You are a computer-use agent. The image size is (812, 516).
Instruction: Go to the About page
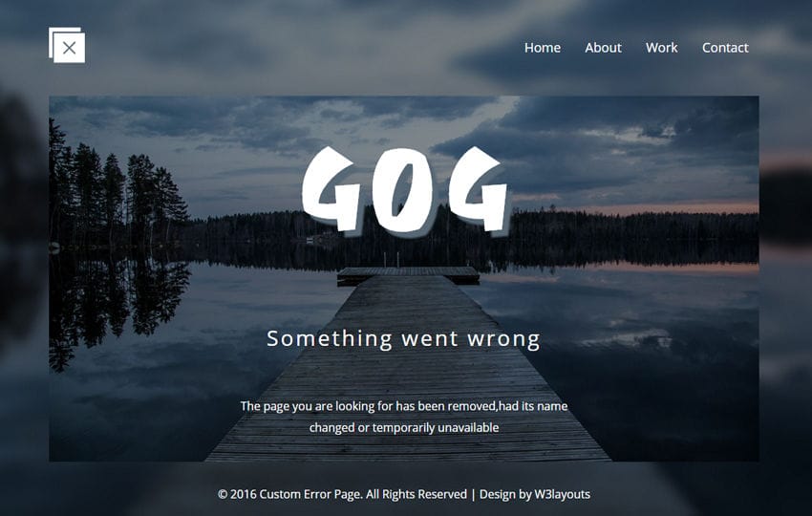603,48
